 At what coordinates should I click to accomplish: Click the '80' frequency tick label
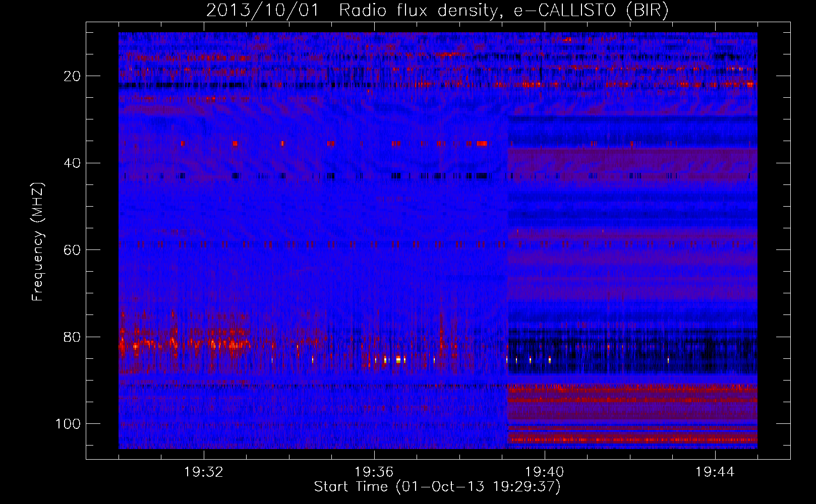pyautogui.click(x=72, y=337)
